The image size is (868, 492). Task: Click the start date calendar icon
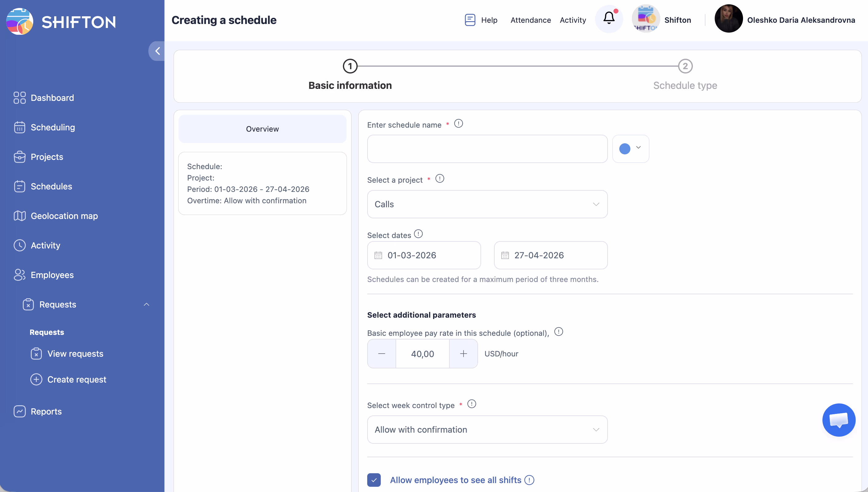pyautogui.click(x=378, y=255)
